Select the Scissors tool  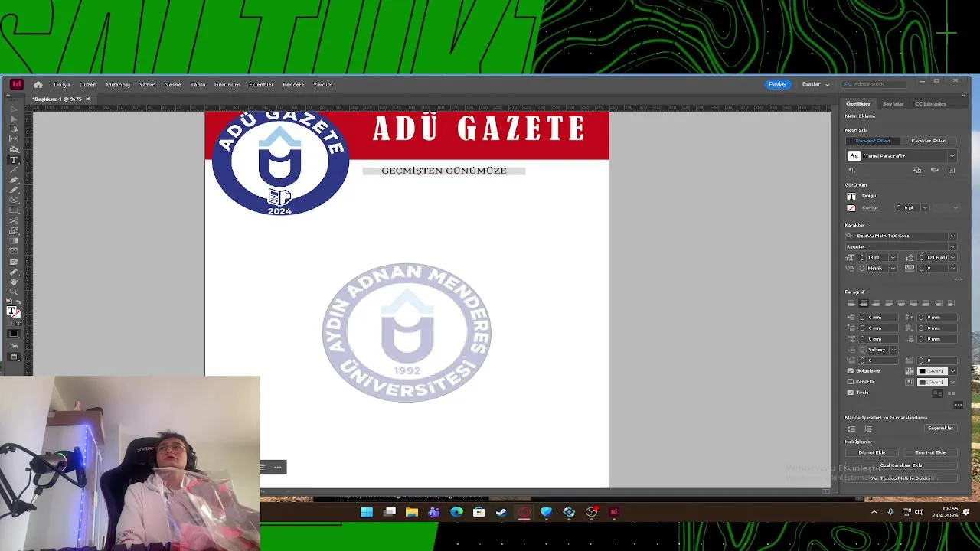click(14, 220)
